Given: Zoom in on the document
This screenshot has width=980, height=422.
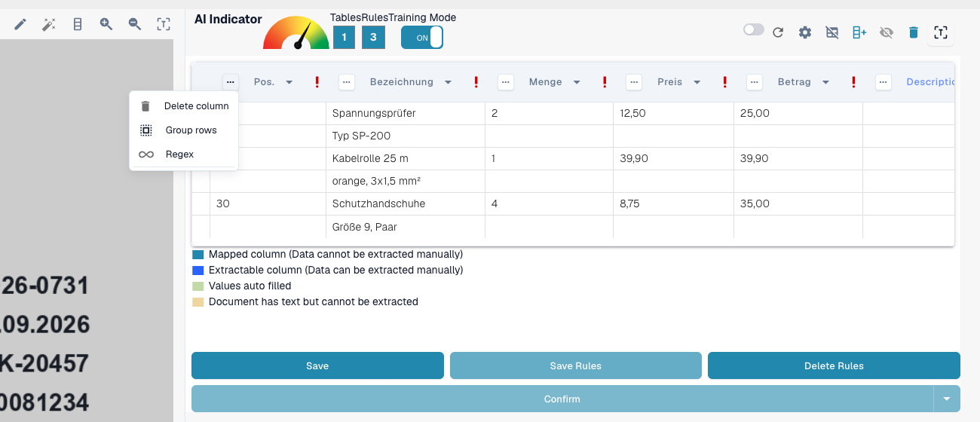Looking at the screenshot, I should [106, 25].
